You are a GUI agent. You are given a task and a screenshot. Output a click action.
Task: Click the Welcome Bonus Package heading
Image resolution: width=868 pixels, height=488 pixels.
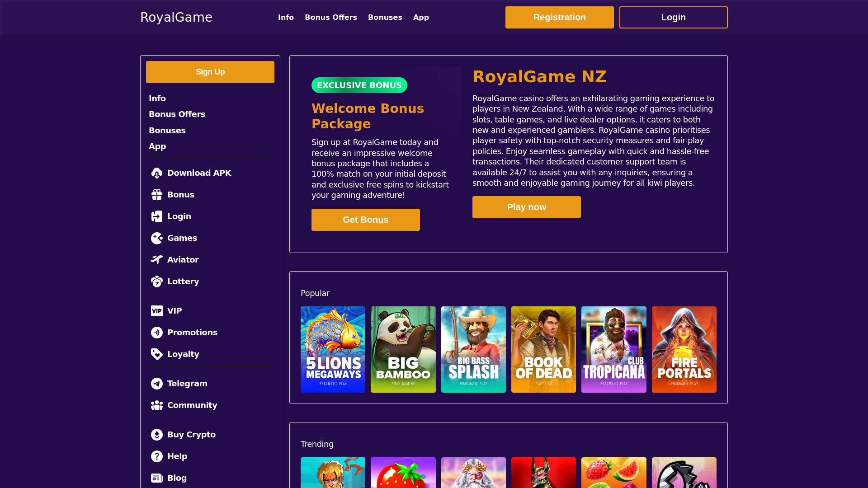coord(368,116)
